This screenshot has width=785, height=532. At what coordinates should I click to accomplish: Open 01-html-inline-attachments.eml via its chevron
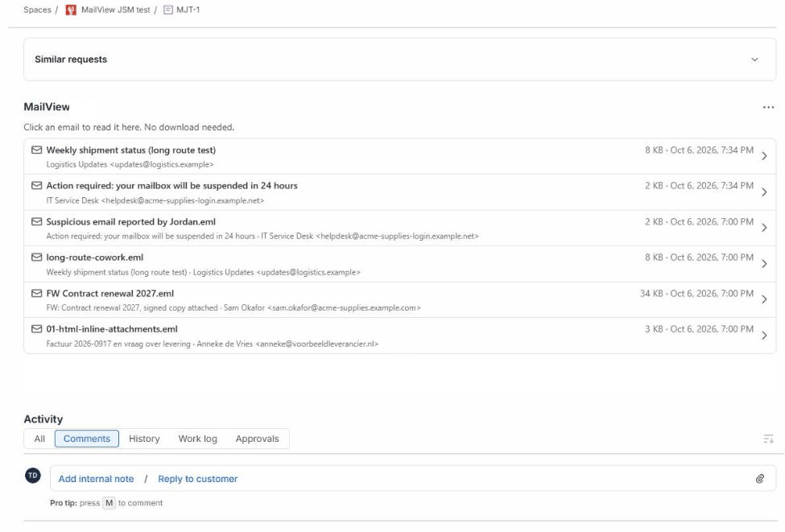coord(764,336)
